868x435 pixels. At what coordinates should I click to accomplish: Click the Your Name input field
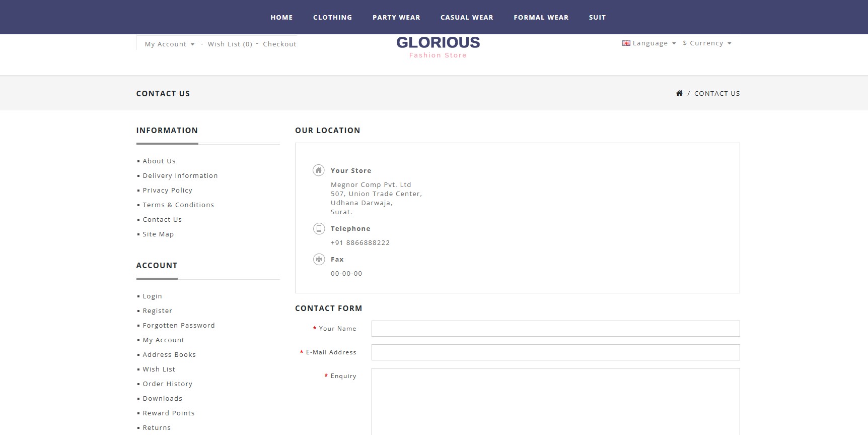(x=556, y=329)
